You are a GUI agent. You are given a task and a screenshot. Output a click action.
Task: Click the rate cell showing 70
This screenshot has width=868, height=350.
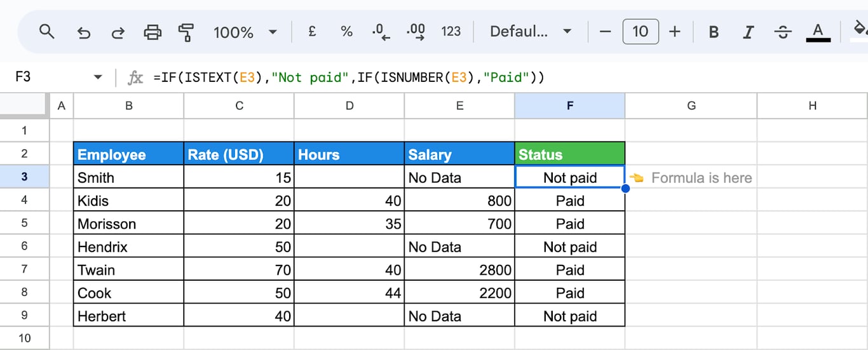coord(239,269)
